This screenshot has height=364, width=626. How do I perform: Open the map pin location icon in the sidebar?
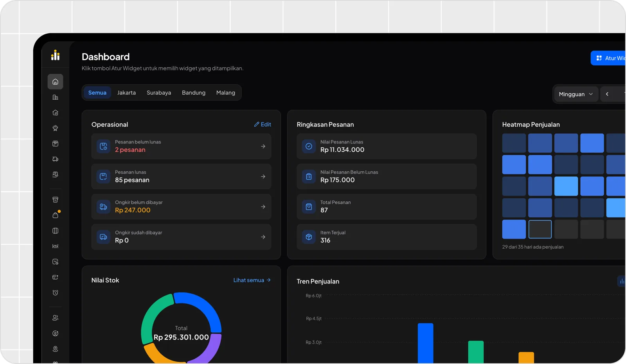click(x=55, y=349)
